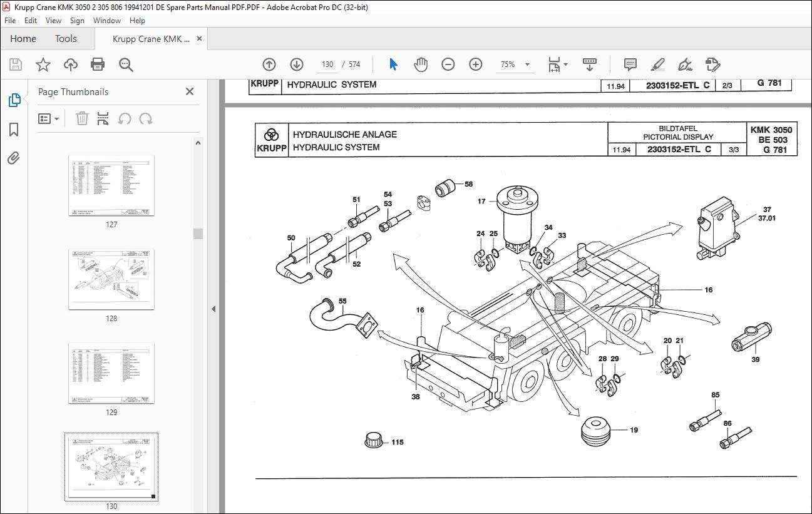Select page 127 thumbnail
The height and width of the screenshot is (514, 812).
coord(111,185)
